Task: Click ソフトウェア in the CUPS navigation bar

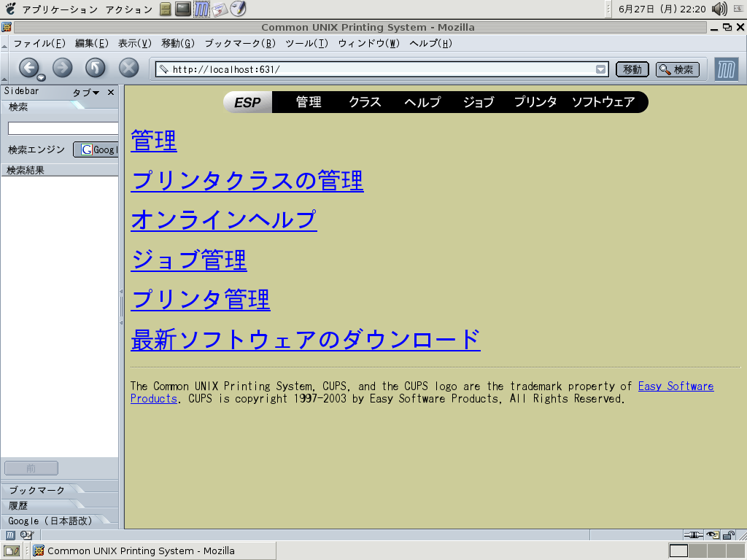Action: pos(603,102)
